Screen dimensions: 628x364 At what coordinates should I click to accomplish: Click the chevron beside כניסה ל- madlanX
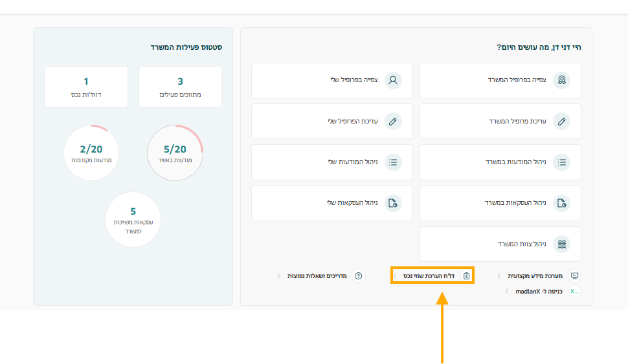(x=506, y=292)
